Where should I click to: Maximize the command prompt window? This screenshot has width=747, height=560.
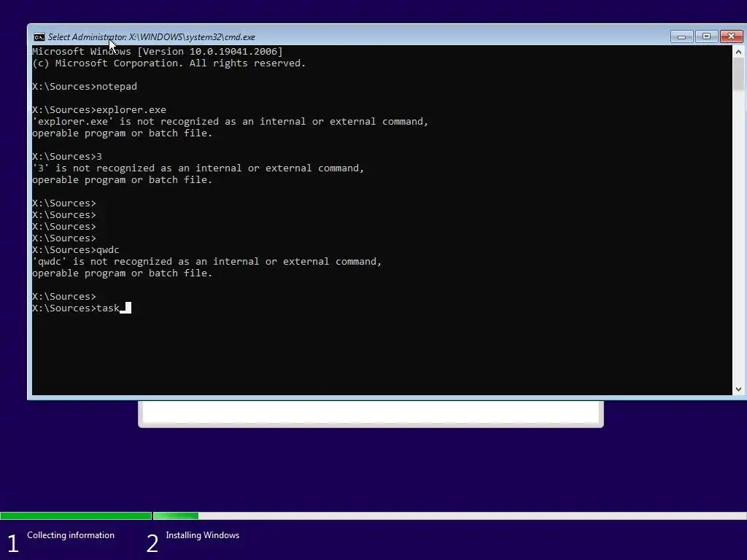click(x=706, y=36)
